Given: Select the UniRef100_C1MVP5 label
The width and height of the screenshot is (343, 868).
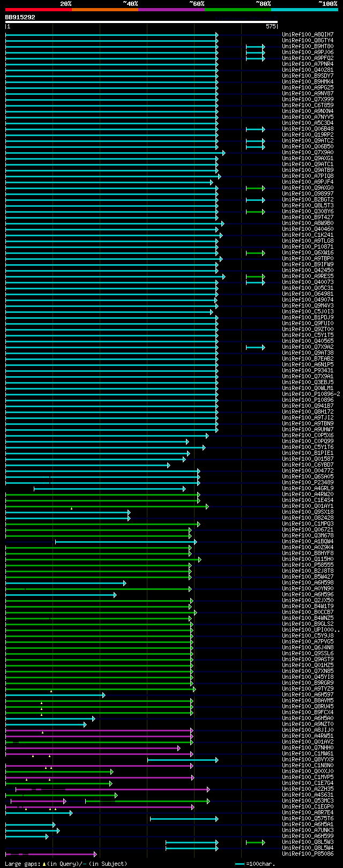Looking at the screenshot, I should (x=308, y=777).
